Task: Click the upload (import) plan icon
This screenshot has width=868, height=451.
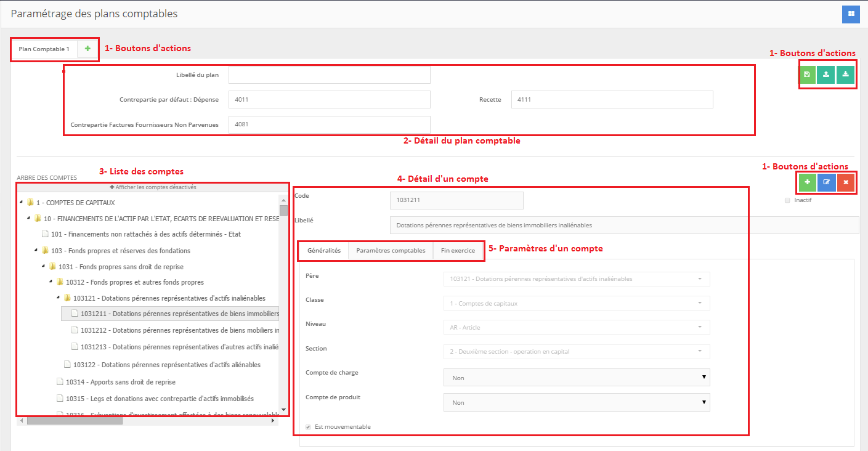Action: pyautogui.click(x=826, y=75)
